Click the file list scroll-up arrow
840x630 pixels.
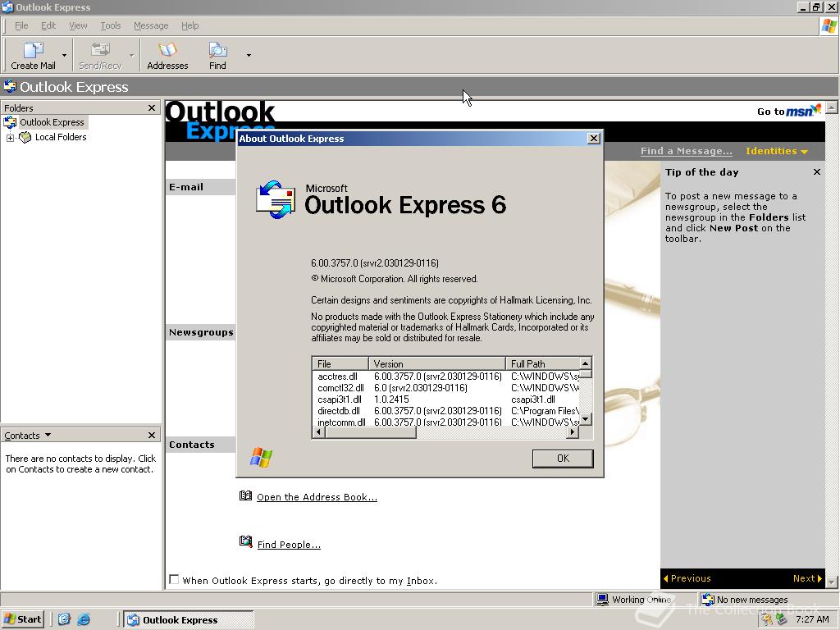586,363
